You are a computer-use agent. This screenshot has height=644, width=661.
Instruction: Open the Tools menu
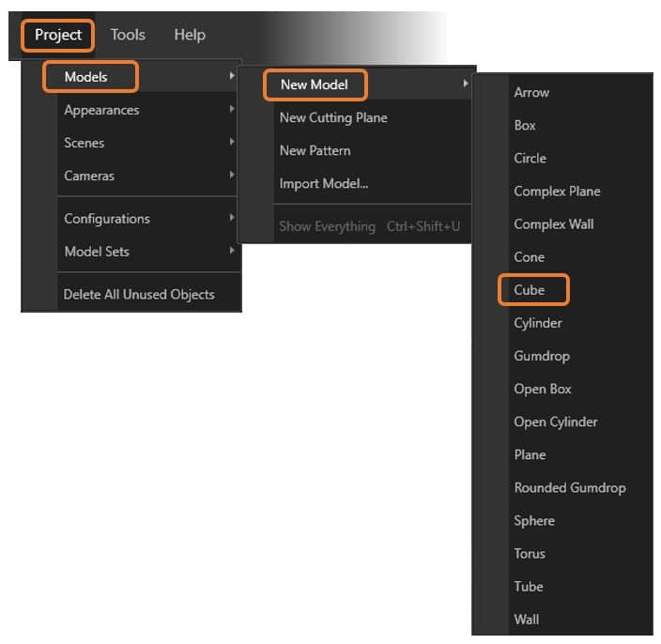[128, 35]
